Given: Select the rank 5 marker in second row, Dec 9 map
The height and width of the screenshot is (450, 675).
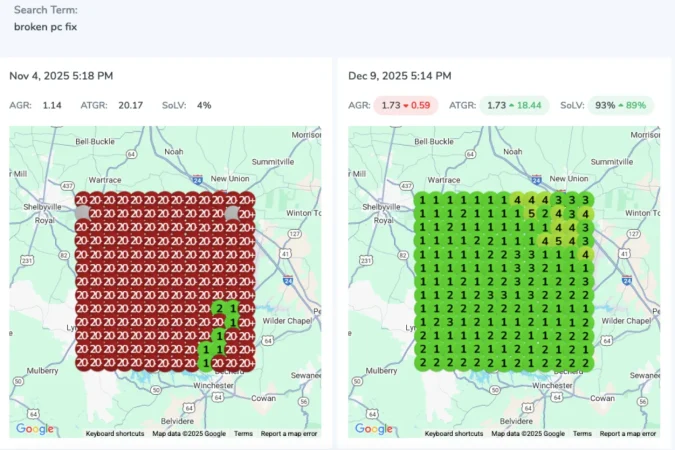Looking at the screenshot, I should coord(530,213).
